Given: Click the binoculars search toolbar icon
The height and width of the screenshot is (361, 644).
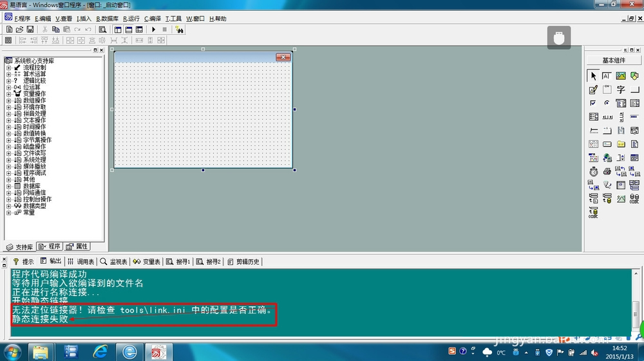Looking at the screenshot, I should (179, 30).
